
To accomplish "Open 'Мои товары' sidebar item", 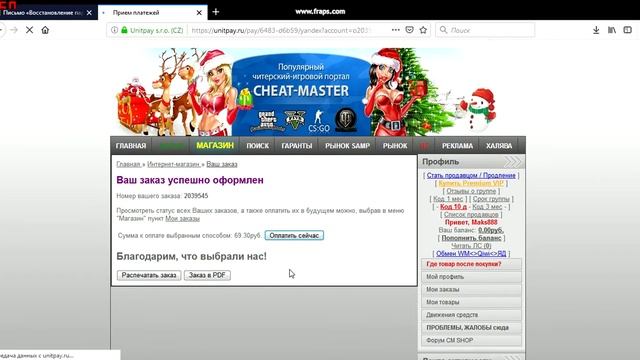I will click(471, 302).
